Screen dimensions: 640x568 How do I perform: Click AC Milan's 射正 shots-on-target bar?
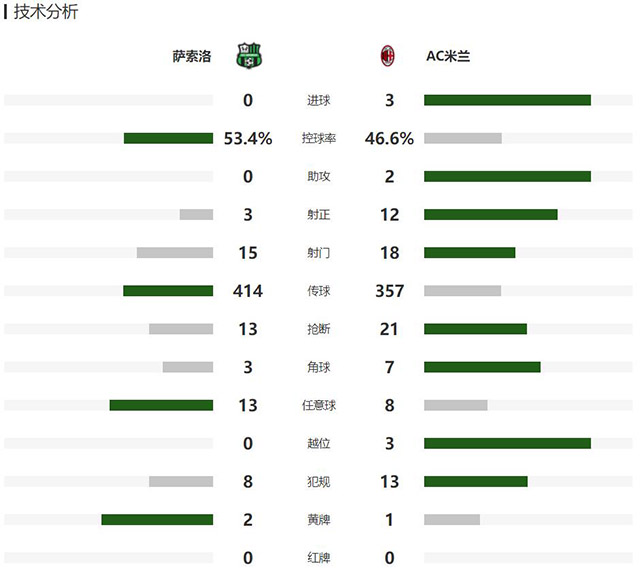(x=490, y=214)
